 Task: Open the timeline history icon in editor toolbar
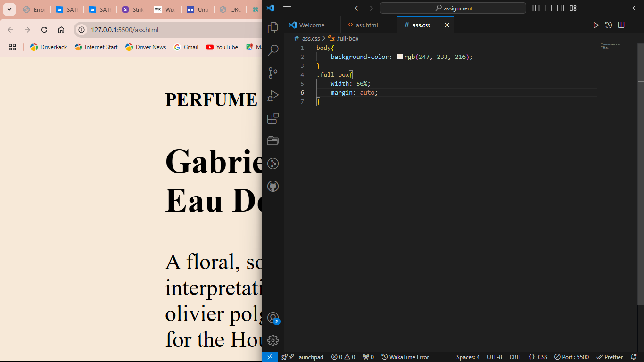(x=609, y=25)
